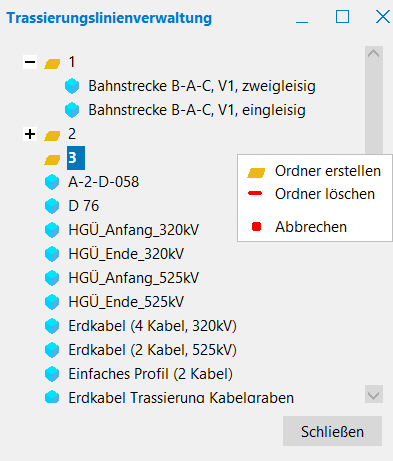The height and width of the screenshot is (461, 393).
Task: Select Bahnstrecke B-A-C, V1, eingleisig
Action: (x=197, y=110)
